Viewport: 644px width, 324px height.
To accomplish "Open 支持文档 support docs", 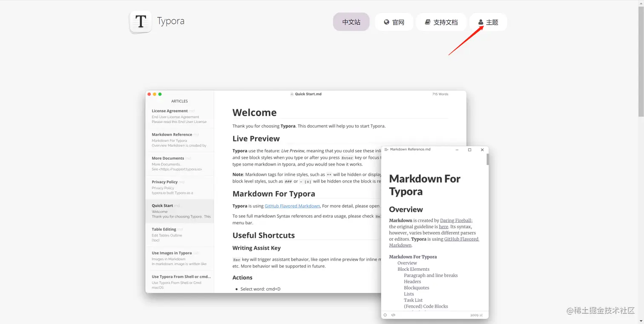I will pyautogui.click(x=441, y=22).
